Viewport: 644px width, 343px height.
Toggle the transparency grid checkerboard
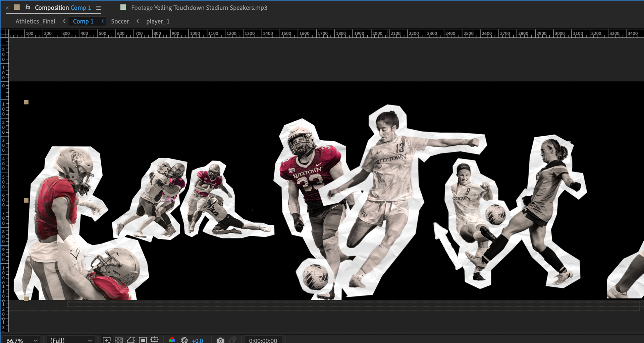(119, 340)
